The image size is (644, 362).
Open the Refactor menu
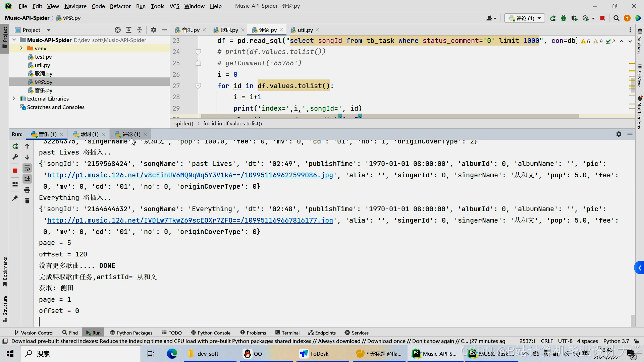[120, 6]
